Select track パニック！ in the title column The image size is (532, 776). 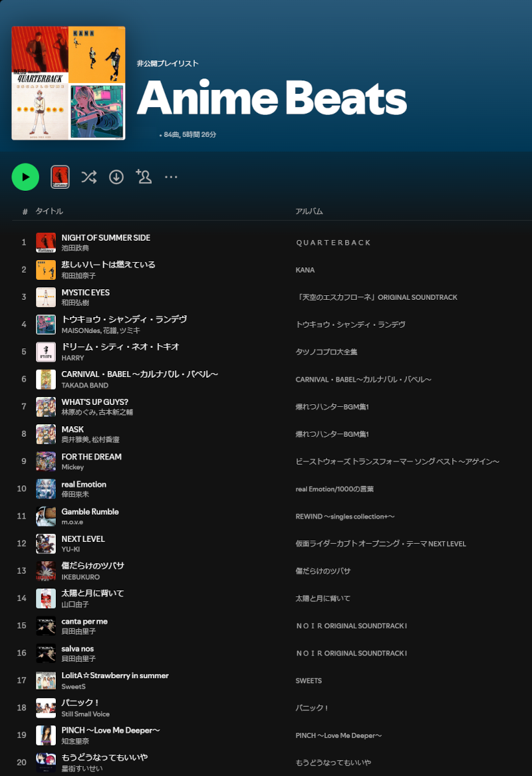pos(80,703)
